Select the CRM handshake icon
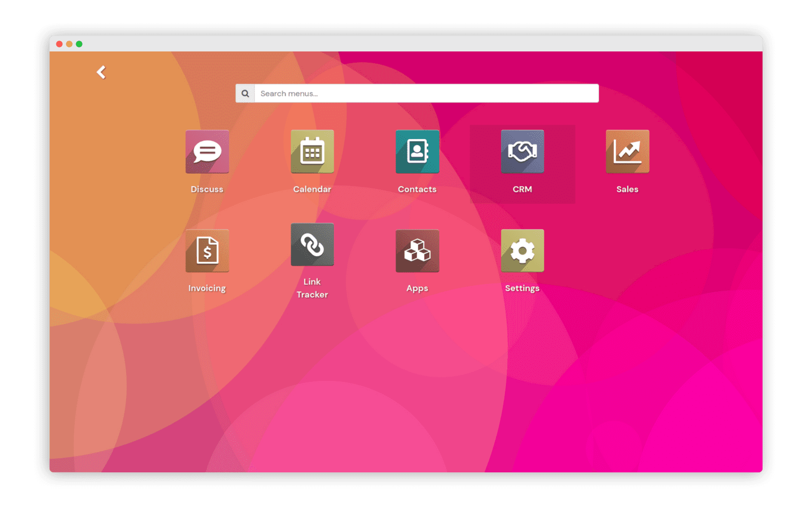 pos(522,151)
